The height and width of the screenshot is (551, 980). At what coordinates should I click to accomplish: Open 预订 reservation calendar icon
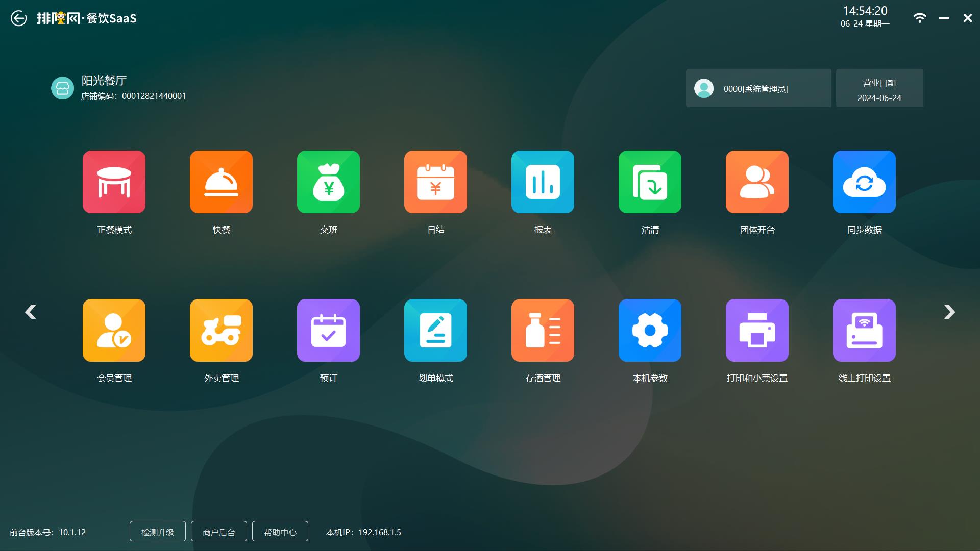coord(328,330)
